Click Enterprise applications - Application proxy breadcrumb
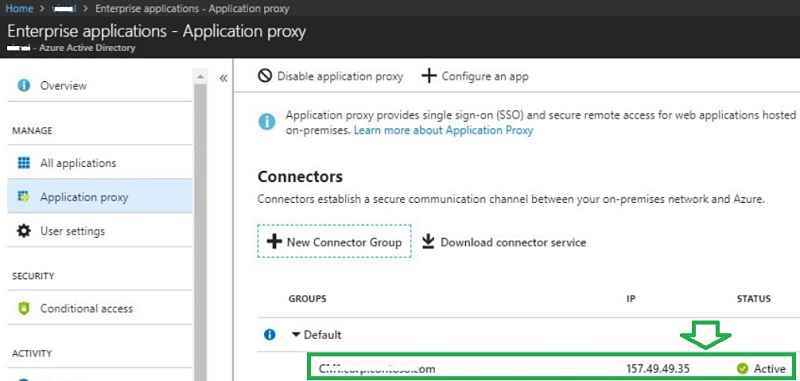800x381 pixels. pyautogui.click(x=192, y=9)
